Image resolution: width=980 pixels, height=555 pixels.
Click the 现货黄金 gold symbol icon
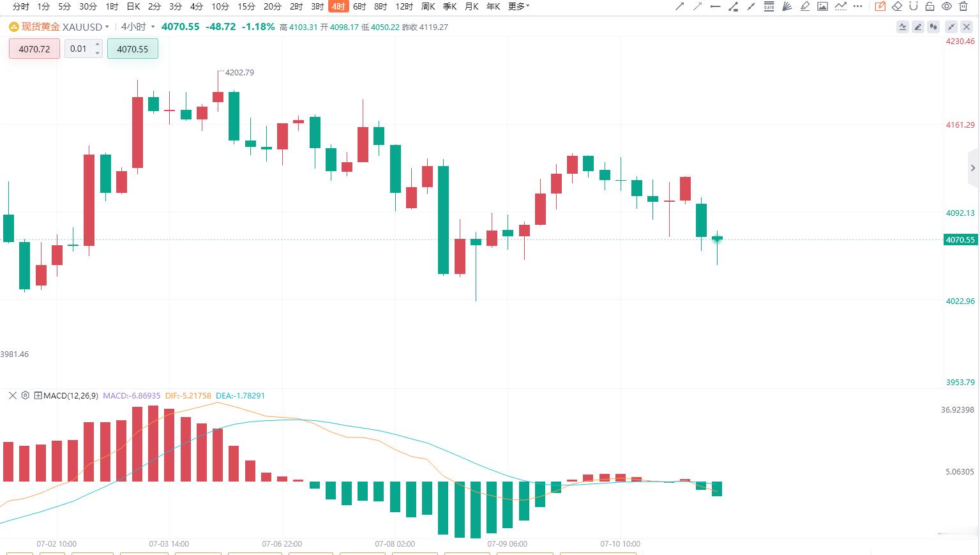coord(13,27)
